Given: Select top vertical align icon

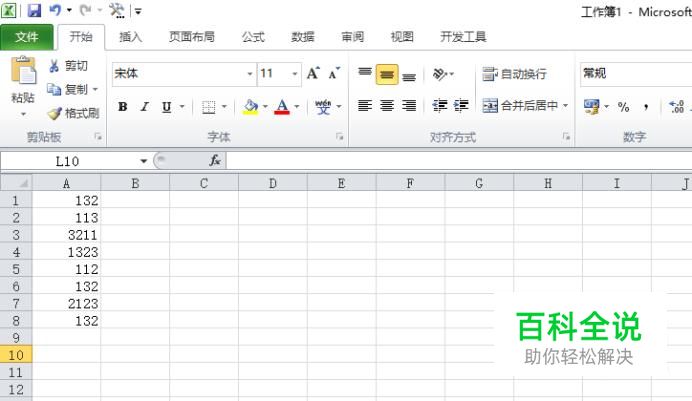Looking at the screenshot, I should point(365,74).
